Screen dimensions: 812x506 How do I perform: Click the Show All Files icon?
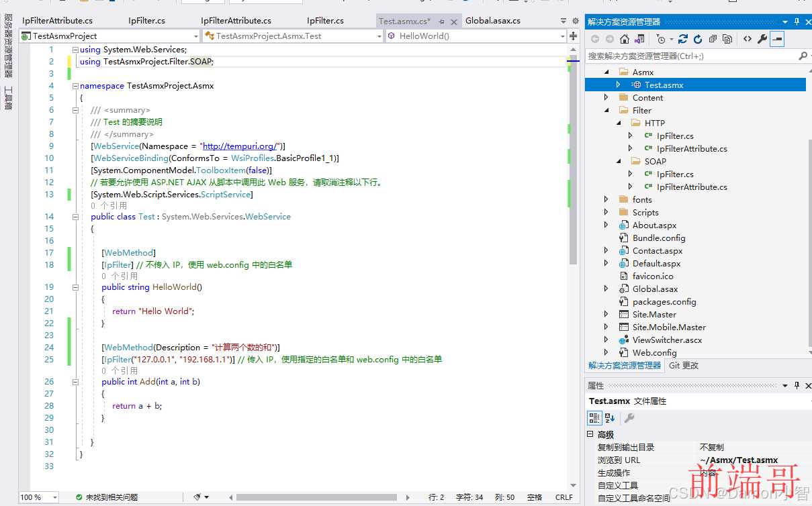[727, 39]
